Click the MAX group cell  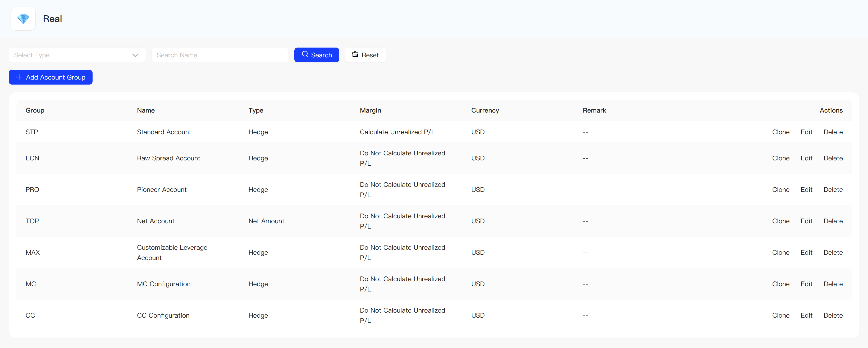click(33, 252)
